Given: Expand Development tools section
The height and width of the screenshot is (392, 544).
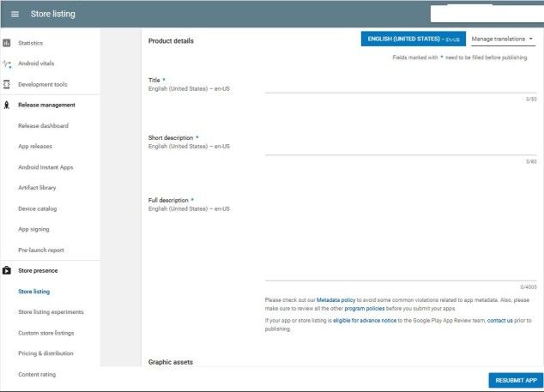Looking at the screenshot, I should 43,84.
